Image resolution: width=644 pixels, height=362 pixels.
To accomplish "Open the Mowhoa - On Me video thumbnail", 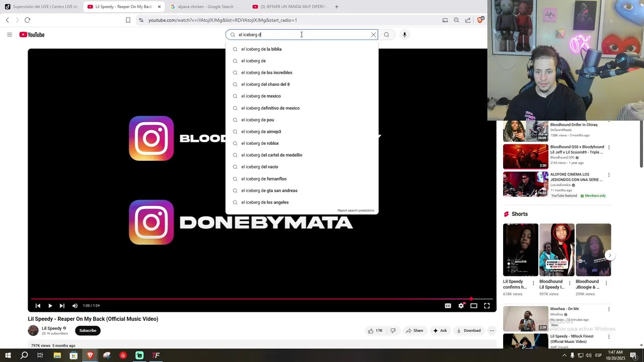I will (x=526, y=319).
